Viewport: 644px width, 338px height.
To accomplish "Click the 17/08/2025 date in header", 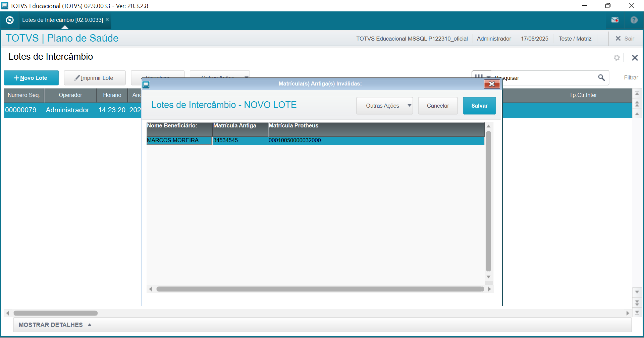I will coord(534,39).
